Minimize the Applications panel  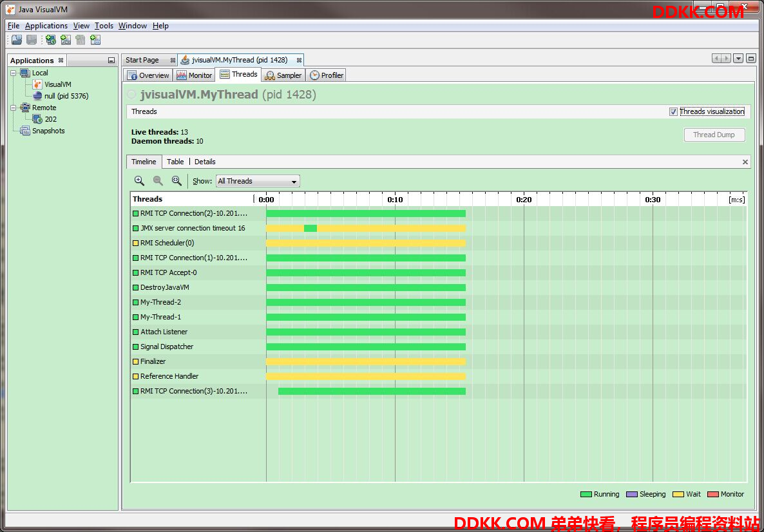coord(111,61)
